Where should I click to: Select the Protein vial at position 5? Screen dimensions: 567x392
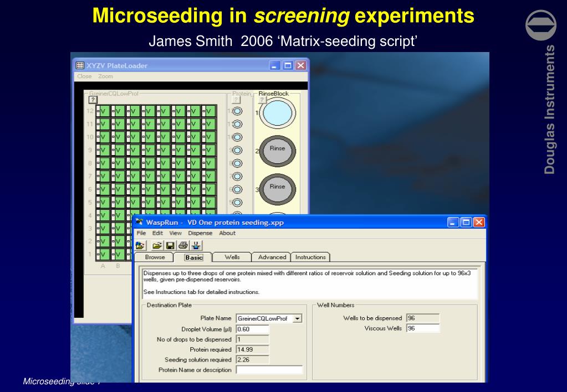237,202
